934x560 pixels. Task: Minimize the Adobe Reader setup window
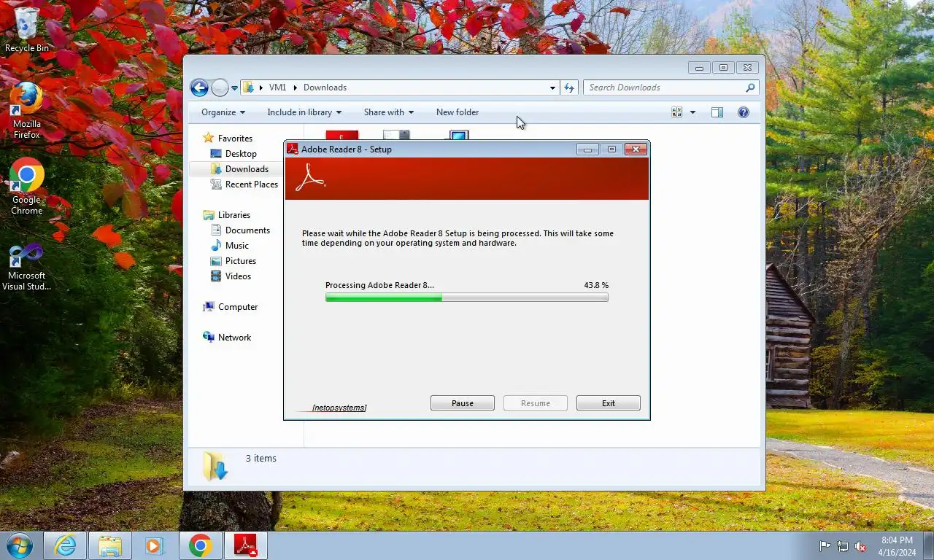(587, 149)
